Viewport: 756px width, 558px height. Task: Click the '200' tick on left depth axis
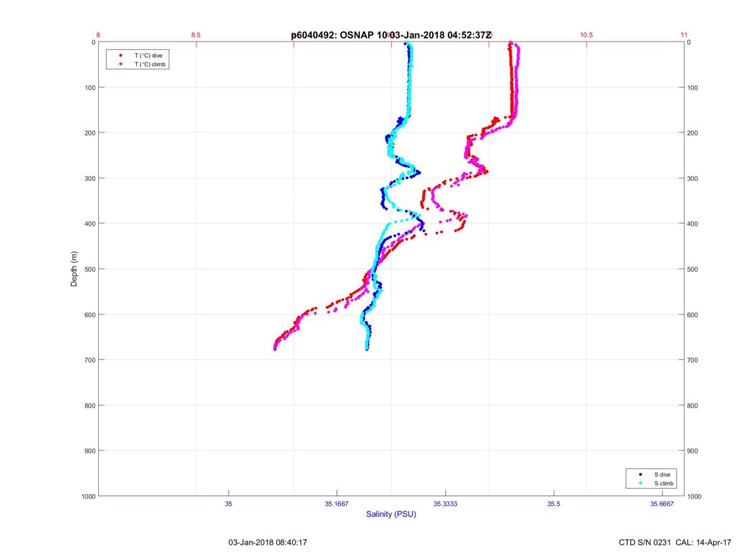pyautogui.click(x=89, y=133)
